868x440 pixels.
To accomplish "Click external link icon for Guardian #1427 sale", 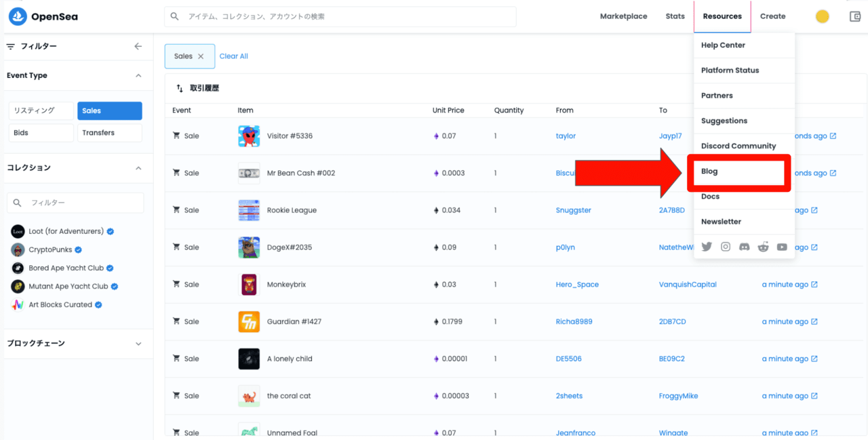I will 814,321.
